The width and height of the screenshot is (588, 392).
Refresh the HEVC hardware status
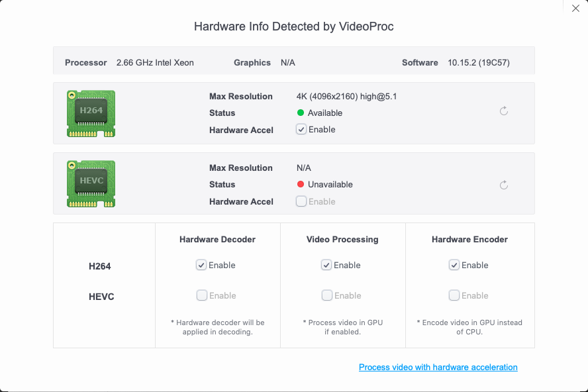[x=504, y=185]
